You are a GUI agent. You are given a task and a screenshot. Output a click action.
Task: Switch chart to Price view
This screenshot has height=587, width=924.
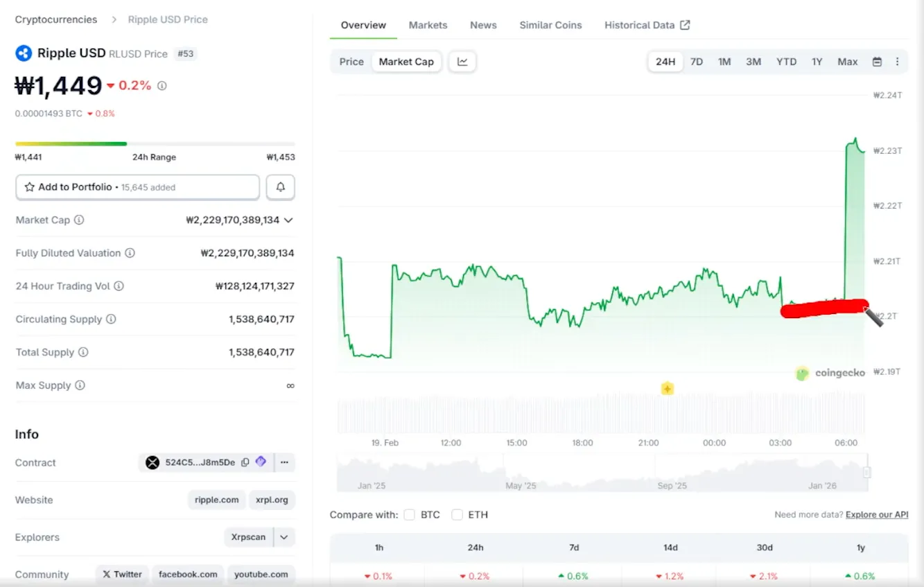pos(351,62)
